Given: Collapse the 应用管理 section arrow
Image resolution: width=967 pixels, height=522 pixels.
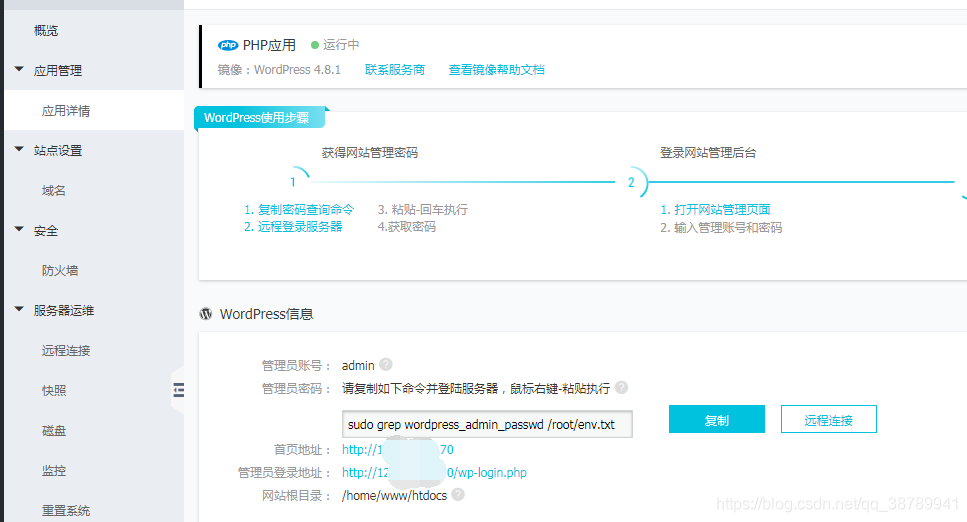Looking at the screenshot, I should click(19, 69).
